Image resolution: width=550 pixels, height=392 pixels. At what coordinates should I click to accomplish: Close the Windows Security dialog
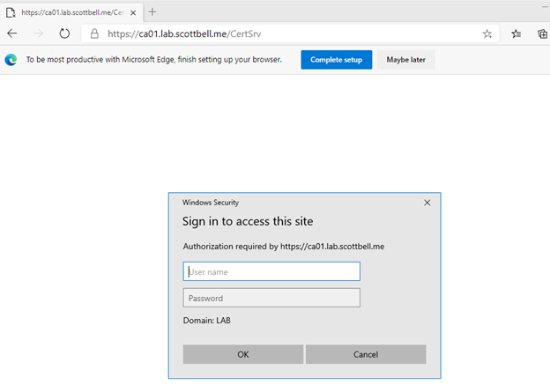click(427, 203)
